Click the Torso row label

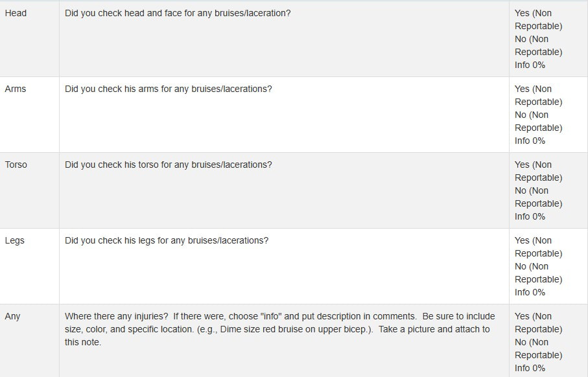tap(16, 165)
